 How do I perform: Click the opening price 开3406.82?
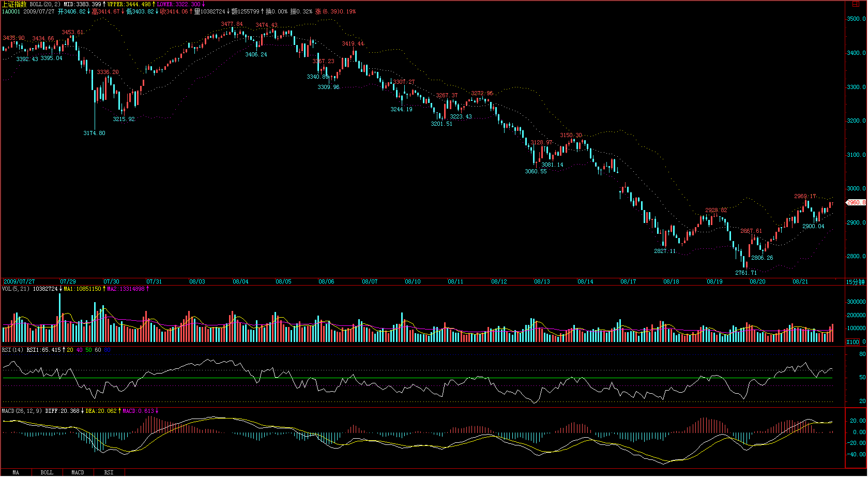click(x=72, y=11)
